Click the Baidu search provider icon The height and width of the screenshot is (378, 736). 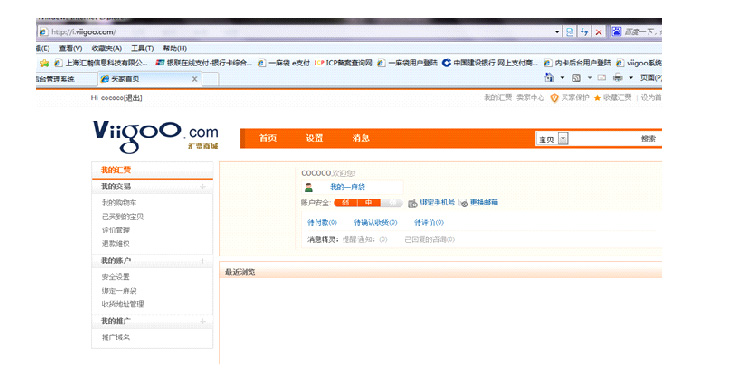(x=616, y=31)
